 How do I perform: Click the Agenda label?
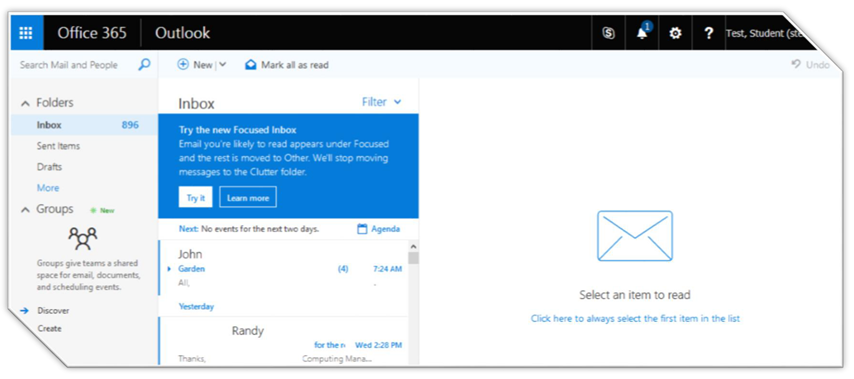386,229
